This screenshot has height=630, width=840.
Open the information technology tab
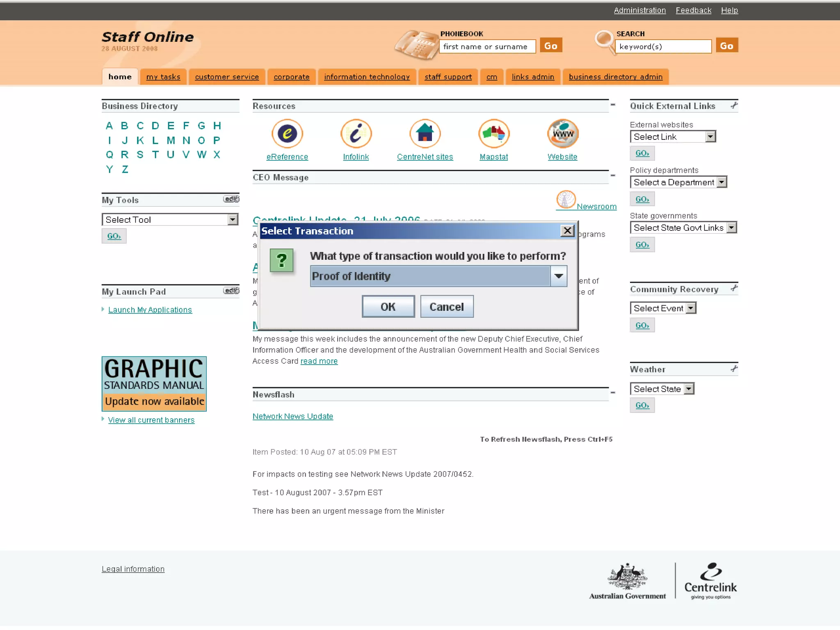point(367,77)
